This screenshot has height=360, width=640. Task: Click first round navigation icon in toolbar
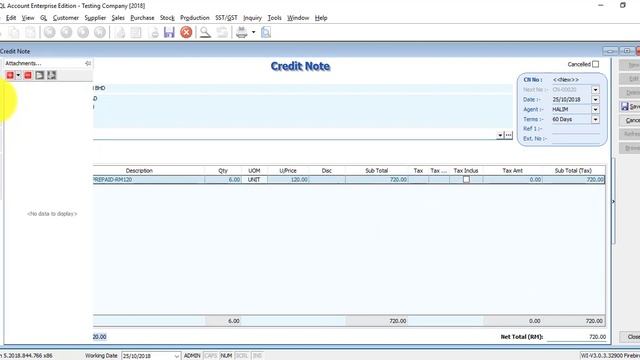[50, 32]
